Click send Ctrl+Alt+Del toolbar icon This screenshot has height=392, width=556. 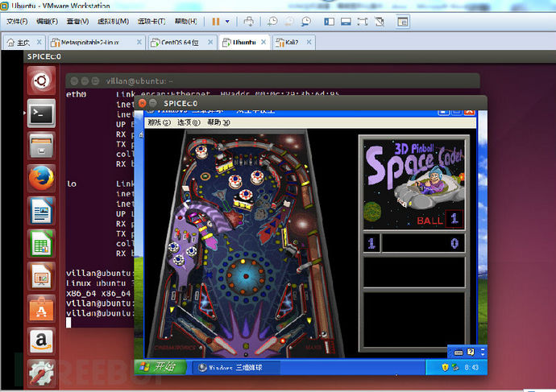248,22
